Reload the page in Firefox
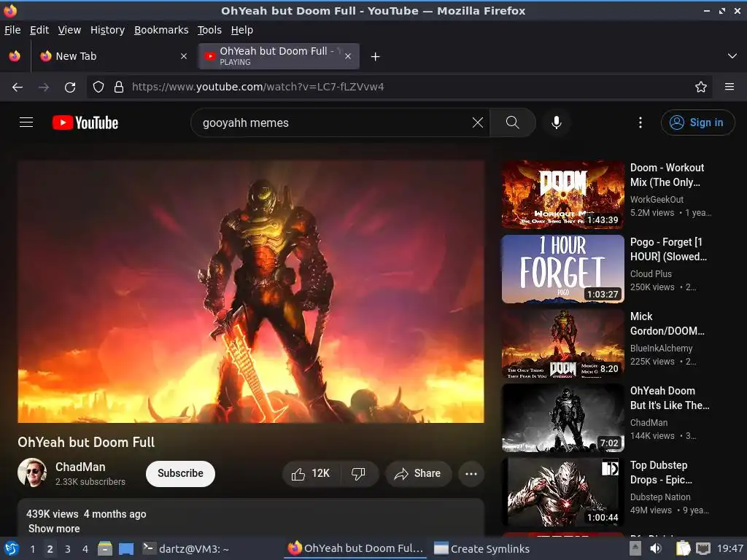Screen dimensions: 747x560 tap(70, 87)
